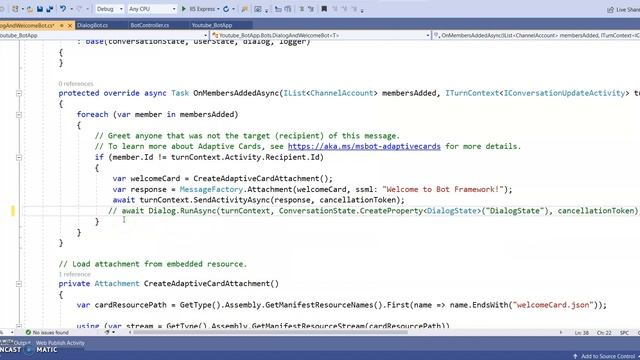Click the Undo icon
This screenshot has width=640, height=360.
pyautogui.click(x=63, y=9)
